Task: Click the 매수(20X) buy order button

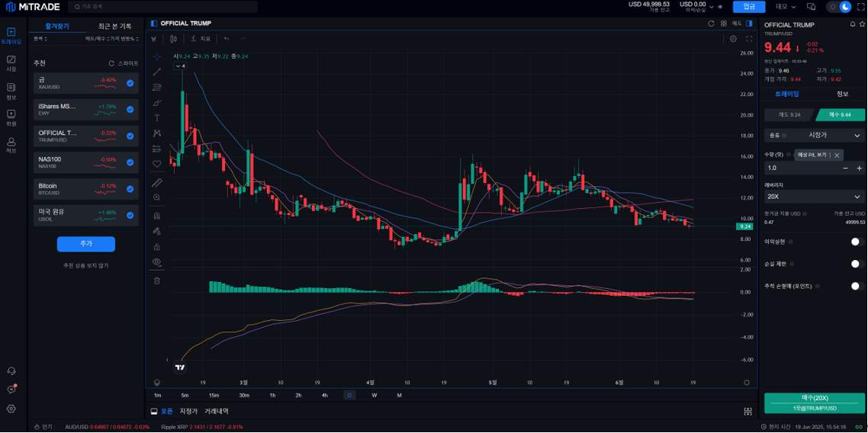Action: point(815,403)
